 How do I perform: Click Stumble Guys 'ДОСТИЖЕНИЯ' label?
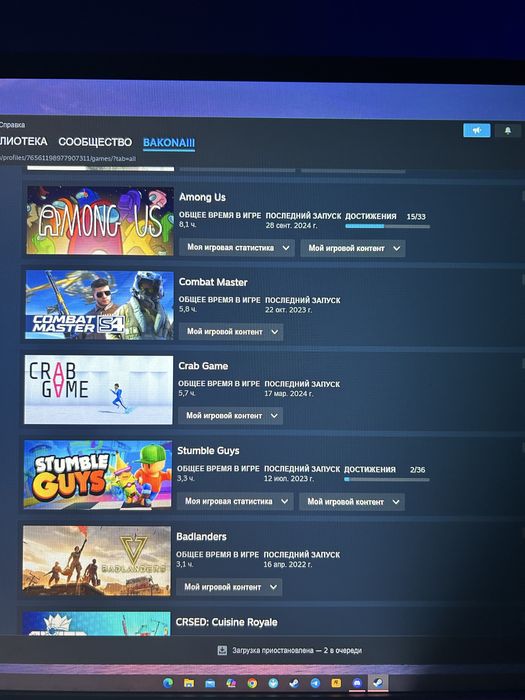pos(370,469)
